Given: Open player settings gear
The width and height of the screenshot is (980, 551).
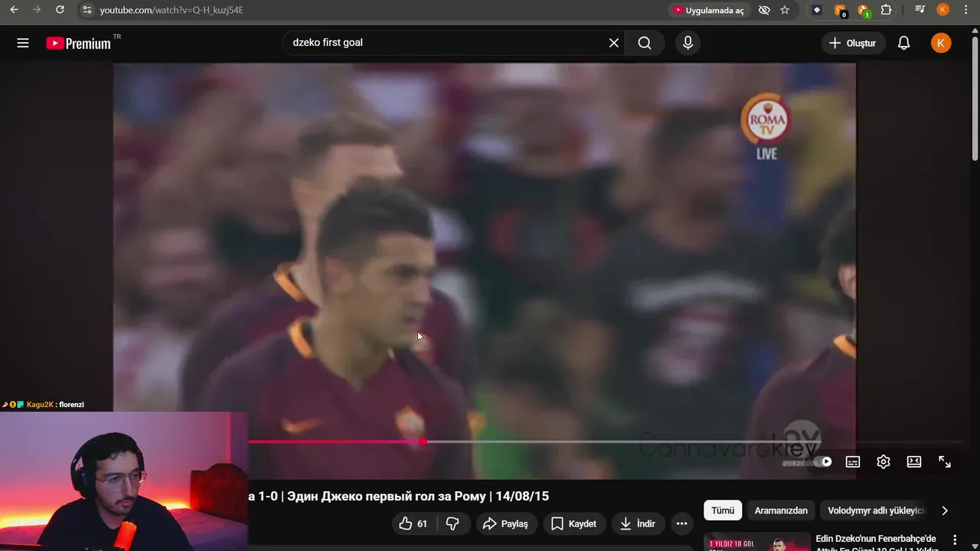Looking at the screenshot, I should click(x=884, y=461).
